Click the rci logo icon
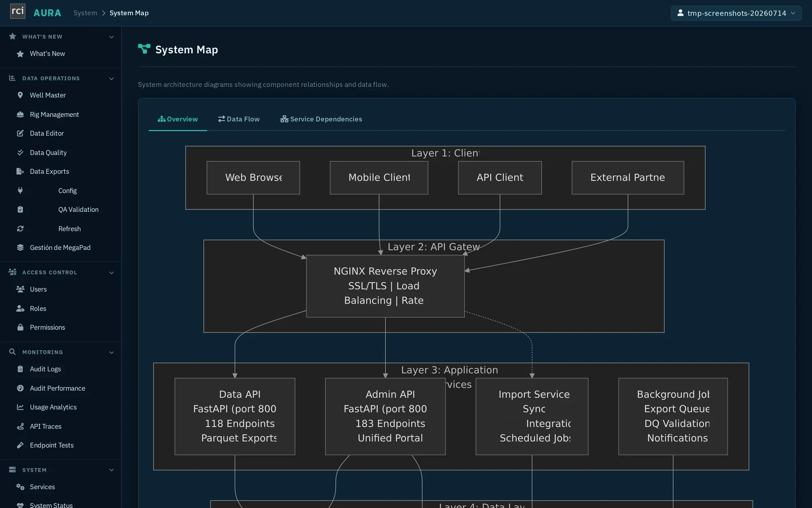This screenshot has width=812, height=508. click(17, 11)
